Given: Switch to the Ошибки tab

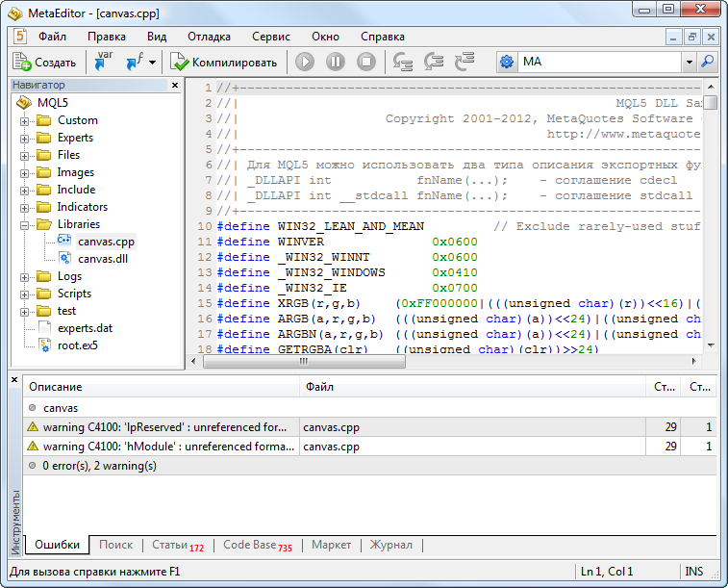Looking at the screenshot, I should pyautogui.click(x=57, y=545).
